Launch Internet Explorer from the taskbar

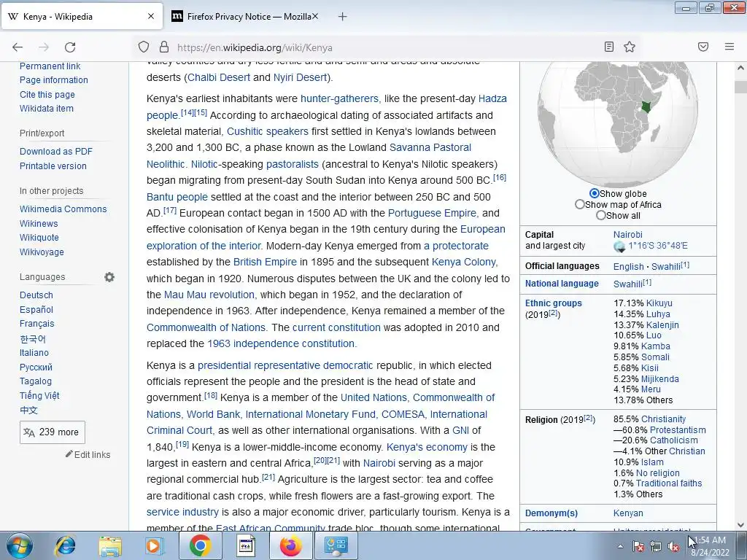[x=65, y=545]
